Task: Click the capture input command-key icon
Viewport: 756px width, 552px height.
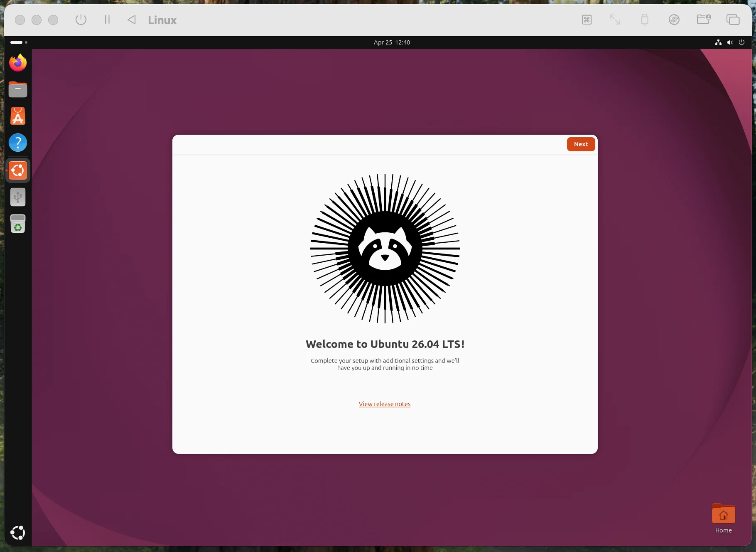Action: (x=587, y=20)
